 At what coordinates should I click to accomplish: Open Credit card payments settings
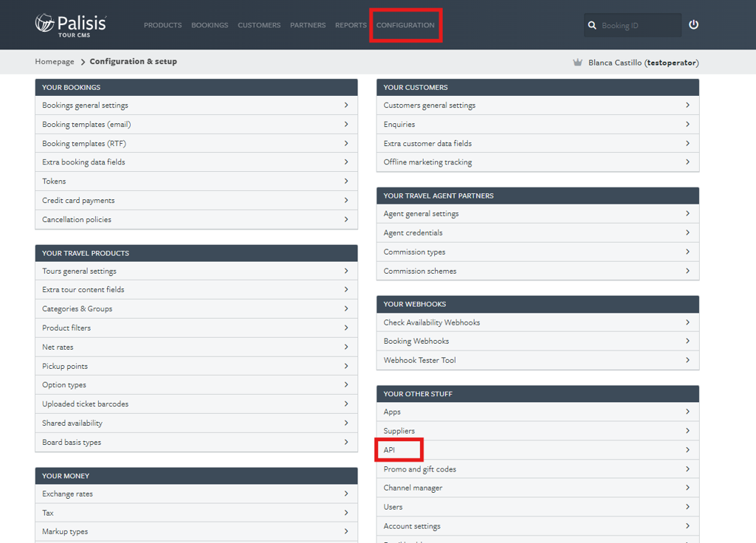pyautogui.click(x=78, y=201)
